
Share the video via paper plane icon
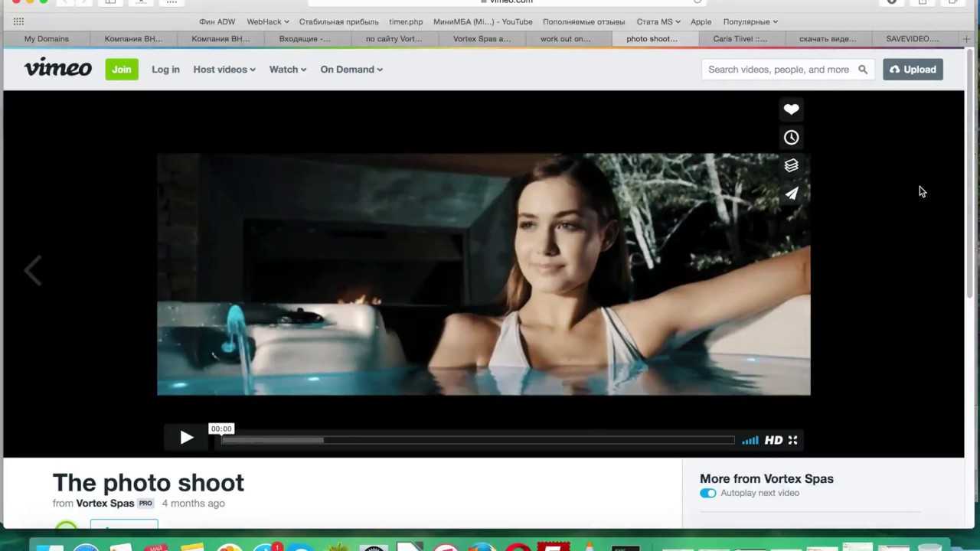pyautogui.click(x=791, y=194)
